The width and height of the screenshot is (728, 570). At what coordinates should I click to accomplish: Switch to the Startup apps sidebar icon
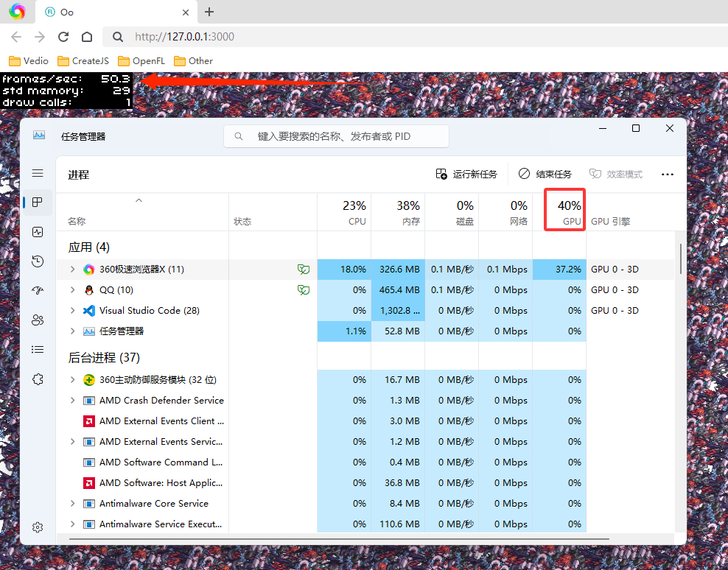point(38,291)
